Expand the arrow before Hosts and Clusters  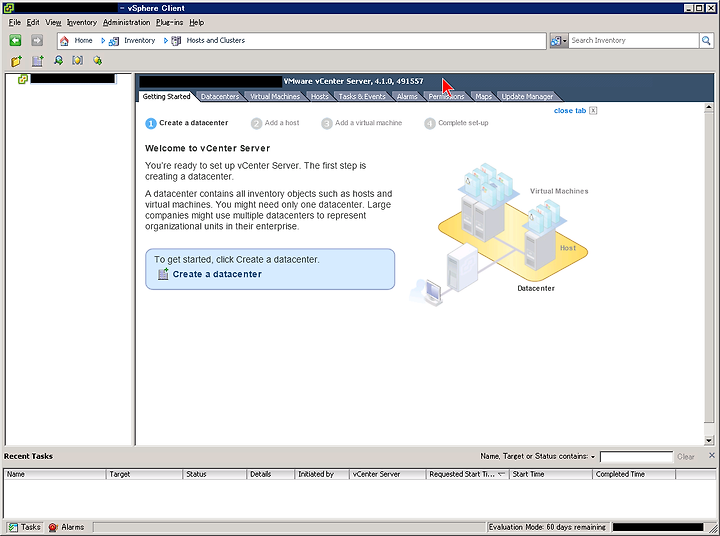click(x=166, y=41)
